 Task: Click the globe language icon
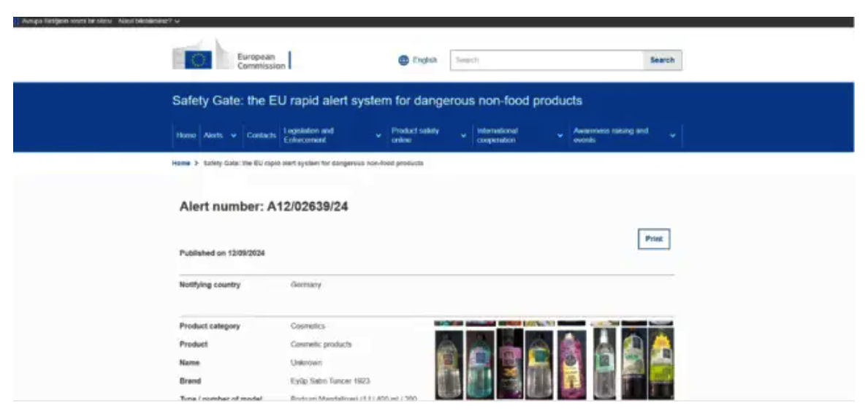coord(403,61)
